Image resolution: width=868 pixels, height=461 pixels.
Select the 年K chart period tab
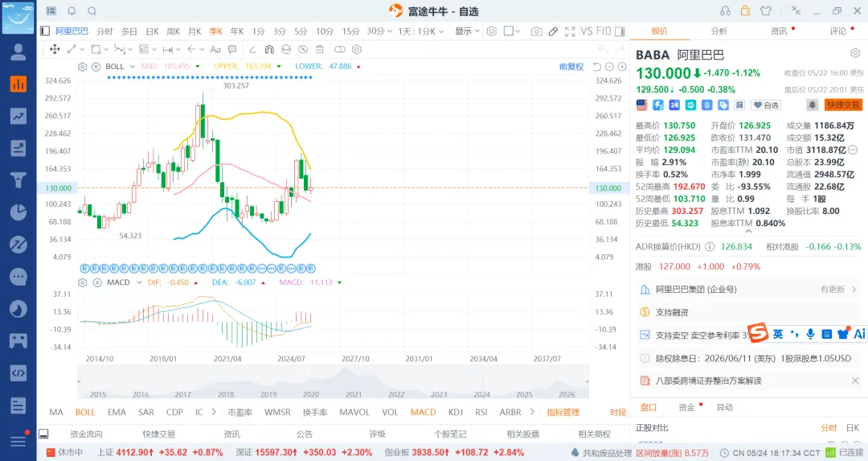coord(237,31)
